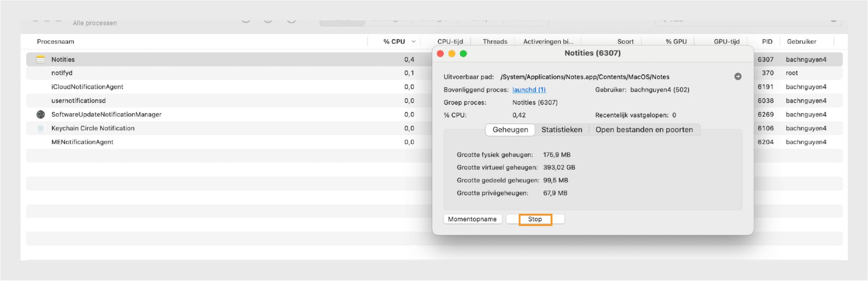
Task: Click the executable path /System/Applications/Notes.app text
Action: click(585, 77)
